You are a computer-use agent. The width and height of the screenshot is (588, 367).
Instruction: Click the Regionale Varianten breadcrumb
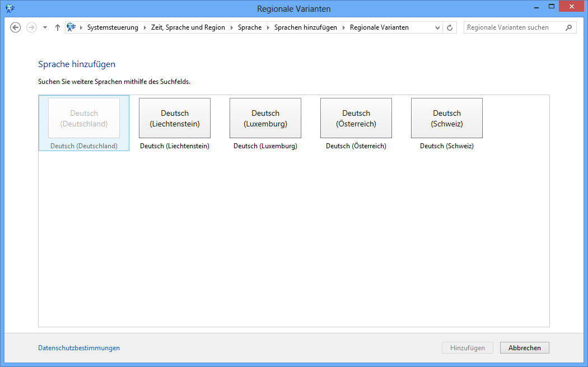tap(379, 27)
